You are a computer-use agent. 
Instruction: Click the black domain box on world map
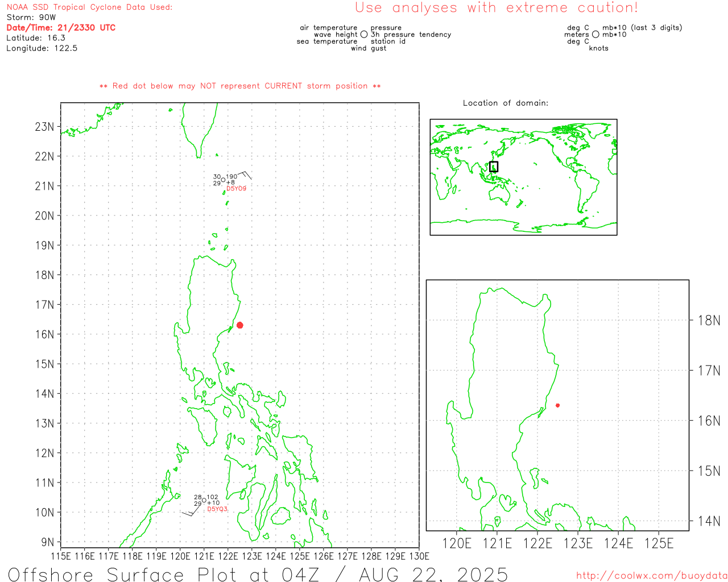[494, 167]
